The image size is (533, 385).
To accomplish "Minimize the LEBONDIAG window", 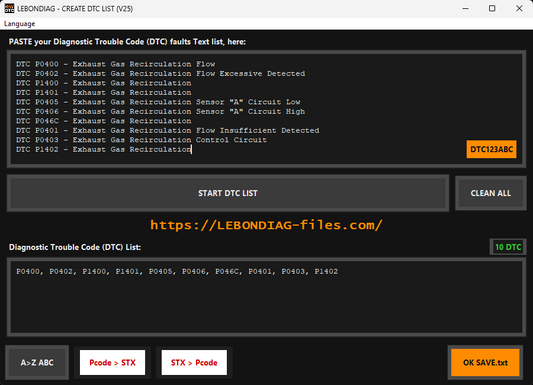I will 465,8.
